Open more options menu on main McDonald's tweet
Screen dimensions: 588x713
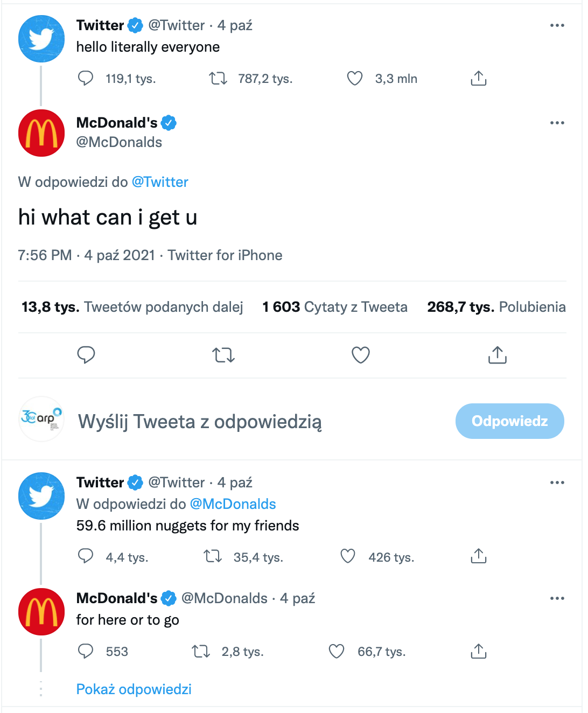coord(557,123)
